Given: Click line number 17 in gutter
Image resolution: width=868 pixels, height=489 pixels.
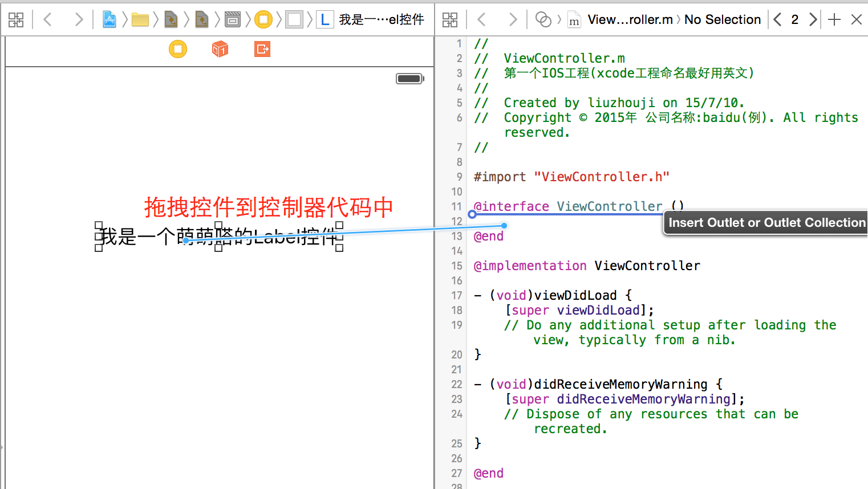Looking at the screenshot, I should click(457, 295).
